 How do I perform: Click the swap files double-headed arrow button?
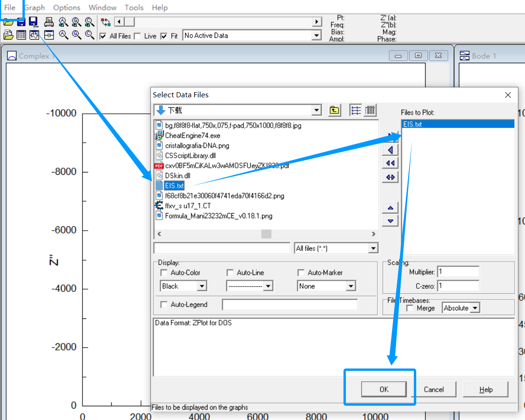coord(390,177)
